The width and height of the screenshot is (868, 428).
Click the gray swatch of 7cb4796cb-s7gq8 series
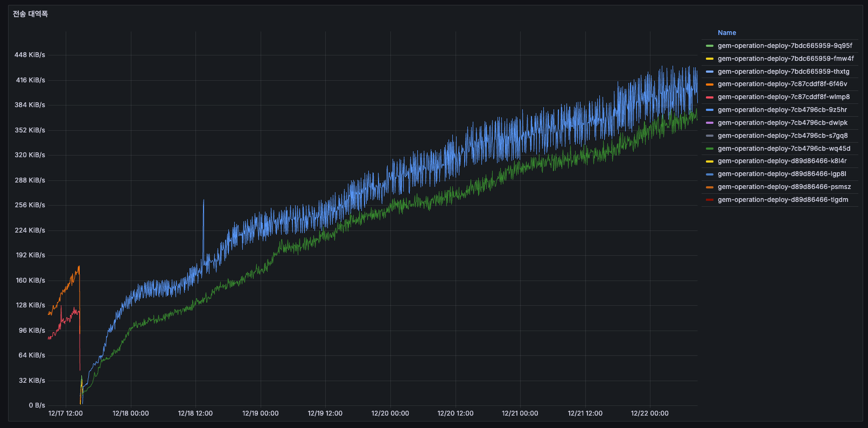709,136
